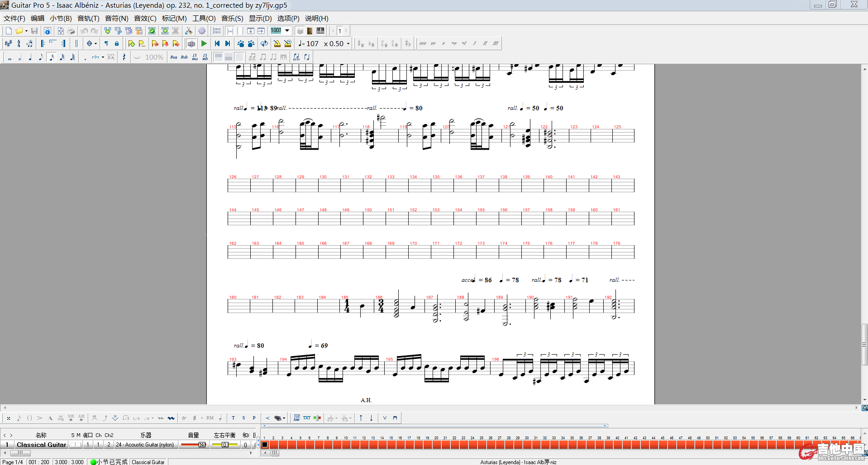Insert text with the TXT icon
Viewport: 868px width, 465px height.
tap(307, 418)
